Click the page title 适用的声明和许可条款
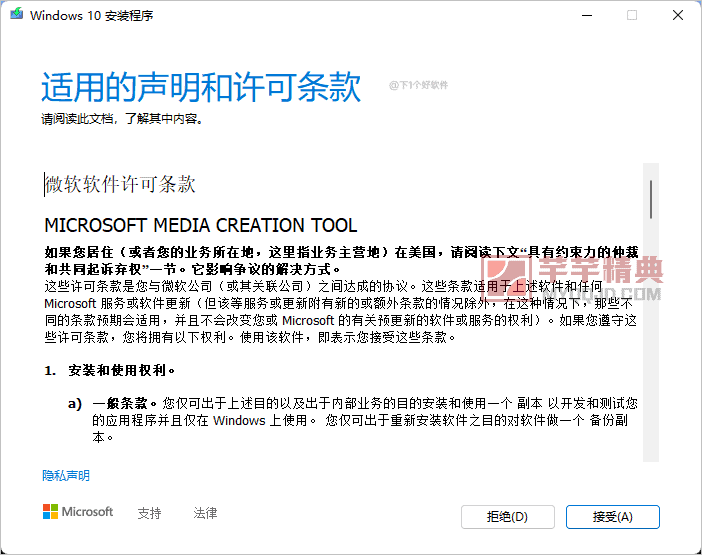The height and width of the screenshot is (555, 702). [x=201, y=86]
